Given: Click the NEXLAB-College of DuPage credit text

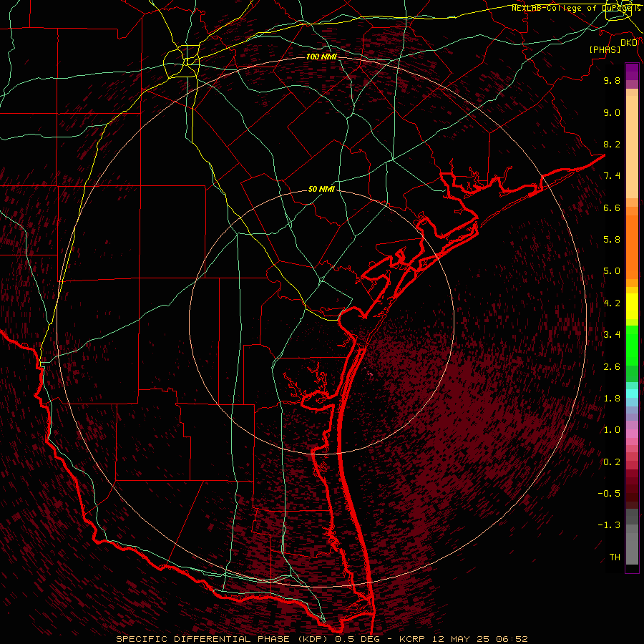Looking at the screenshot, I should pos(576,8).
